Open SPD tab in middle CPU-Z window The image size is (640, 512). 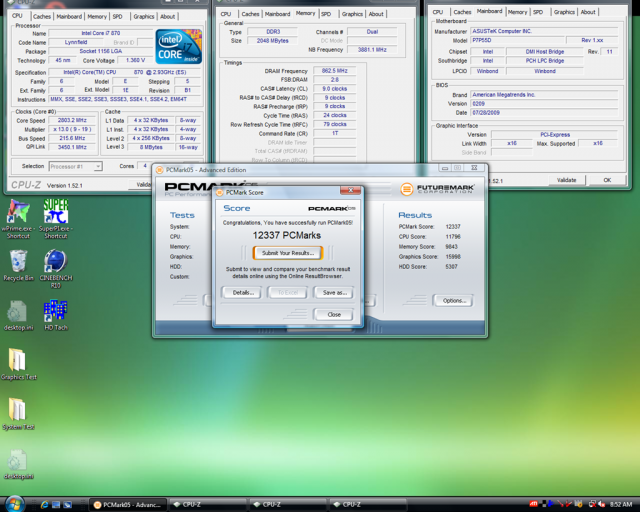click(x=326, y=14)
